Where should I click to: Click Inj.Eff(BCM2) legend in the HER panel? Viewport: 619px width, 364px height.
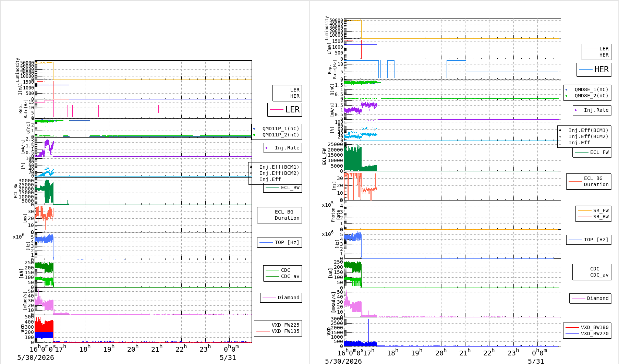588,136
